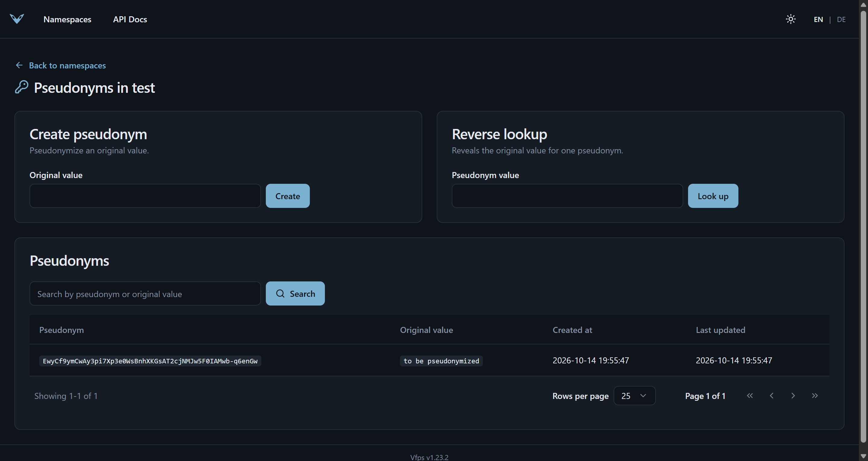Open the Namespaces menu item
The height and width of the screenshot is (461, 868).
click(x=68, y=20)
